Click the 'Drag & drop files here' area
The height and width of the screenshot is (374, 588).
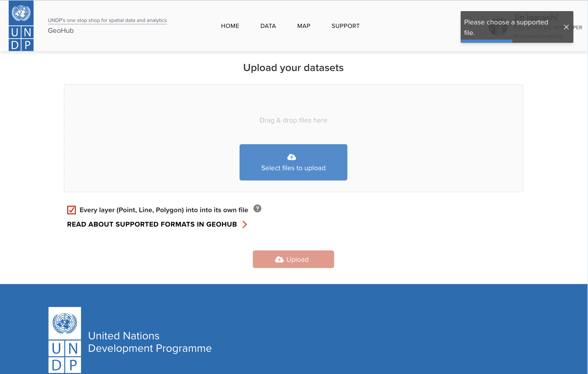click(293, 120)
